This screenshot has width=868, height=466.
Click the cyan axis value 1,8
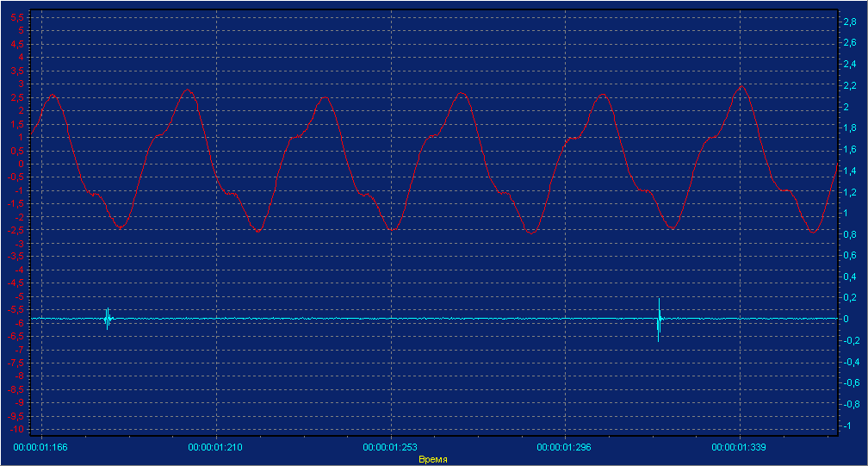(x=850, y=127)
